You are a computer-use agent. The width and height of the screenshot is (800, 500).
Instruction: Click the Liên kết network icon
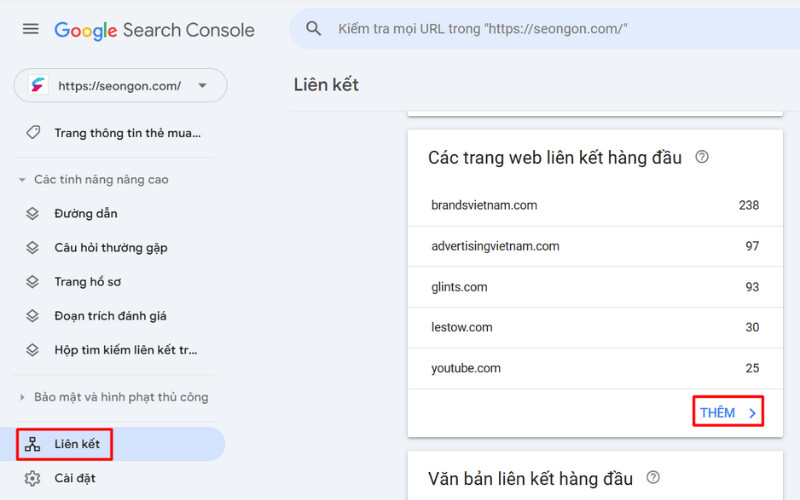[32, 444]
